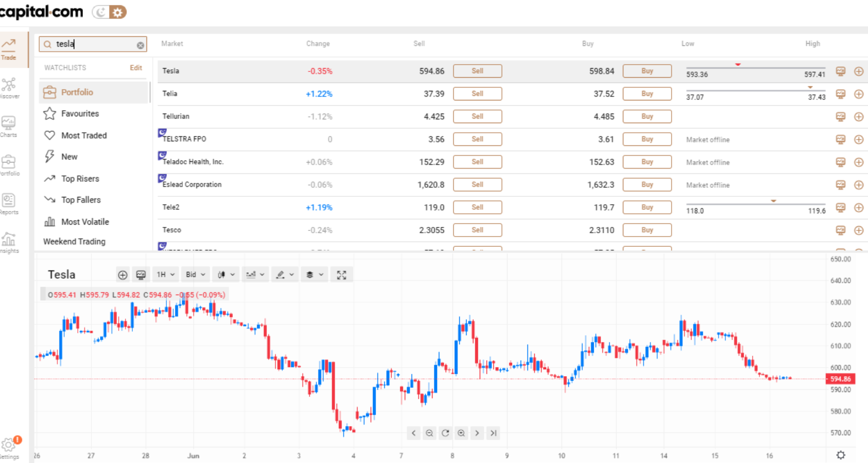Add Tesco to watchlist plus icon
Viewport: 868px width, 463px height.
pyautogui.click(x=859, y=230)
